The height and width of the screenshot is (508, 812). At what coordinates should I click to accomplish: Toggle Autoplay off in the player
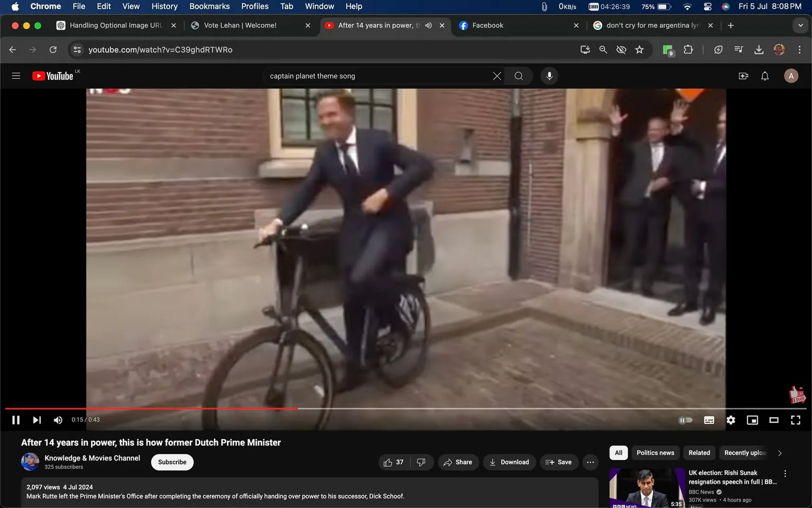pyautogui.click(x=686, y=420)
